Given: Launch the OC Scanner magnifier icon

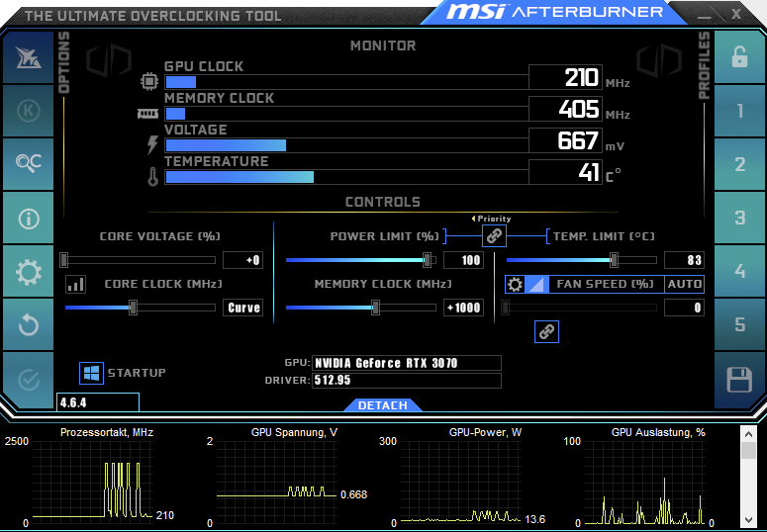Looking at the screenshot, I should tap(29, 164).
